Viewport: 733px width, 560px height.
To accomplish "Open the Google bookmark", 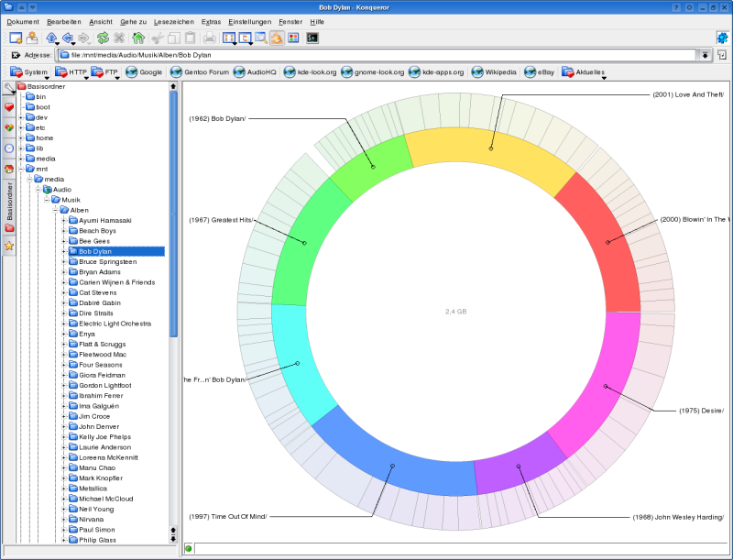I will pyautogui.click(x=144, y=72).
